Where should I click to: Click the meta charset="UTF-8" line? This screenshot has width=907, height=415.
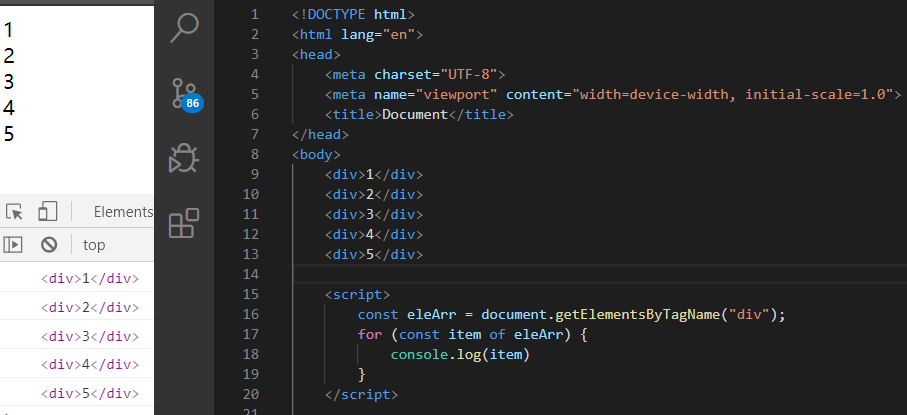[x=415, y=75]
